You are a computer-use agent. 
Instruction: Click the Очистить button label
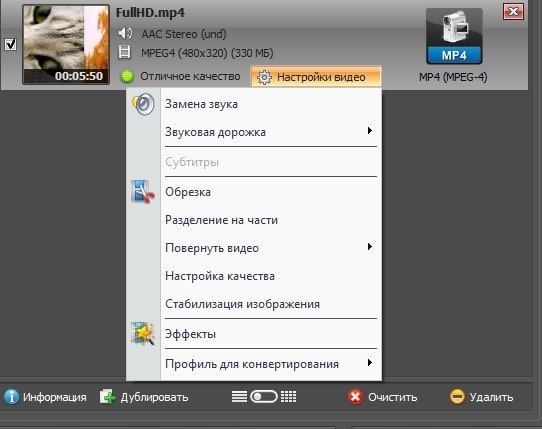pos(393,397)
